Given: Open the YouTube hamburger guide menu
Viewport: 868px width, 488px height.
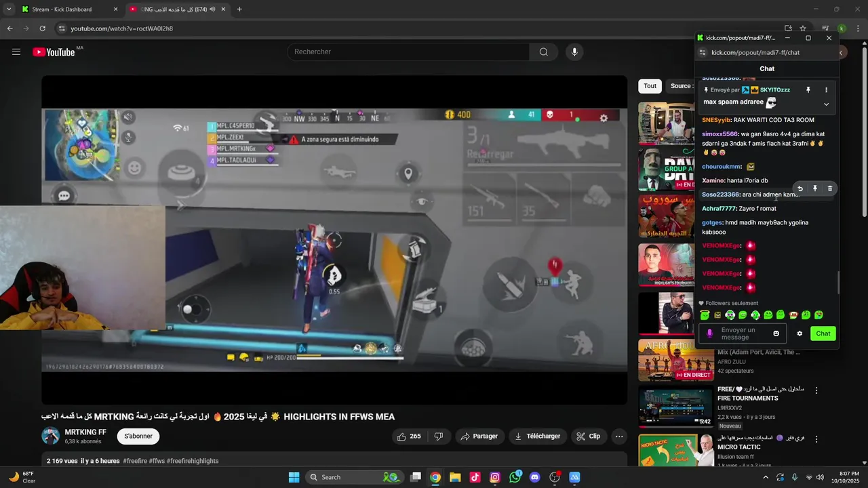Looking at the screenshot, I should click(x=16, y=52).
